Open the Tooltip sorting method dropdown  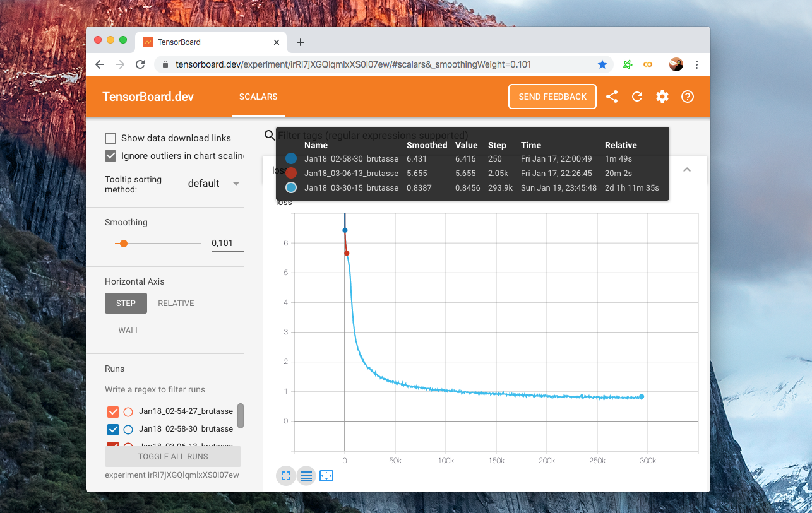pos(215,184)
